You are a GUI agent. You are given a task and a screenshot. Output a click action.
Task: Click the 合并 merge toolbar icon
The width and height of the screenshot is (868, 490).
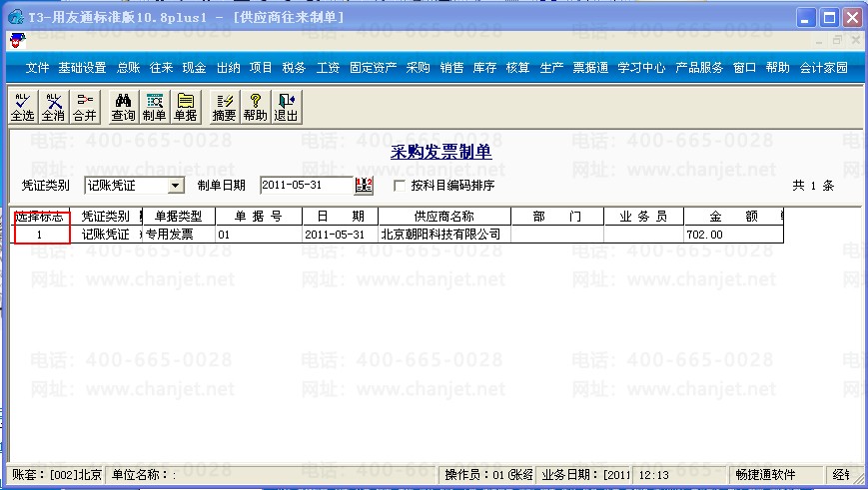tap(85, 107)
